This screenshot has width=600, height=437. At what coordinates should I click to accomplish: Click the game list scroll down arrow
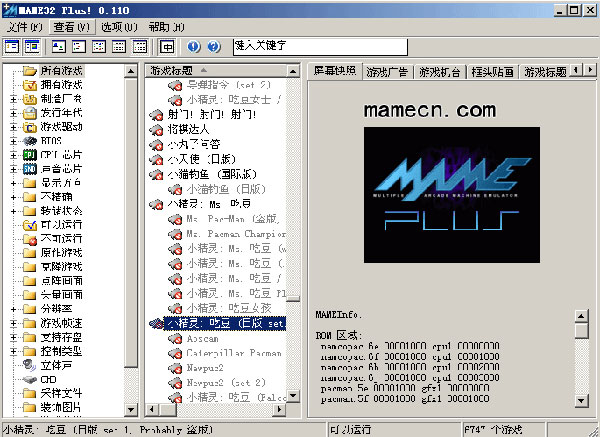coord(293,396)
